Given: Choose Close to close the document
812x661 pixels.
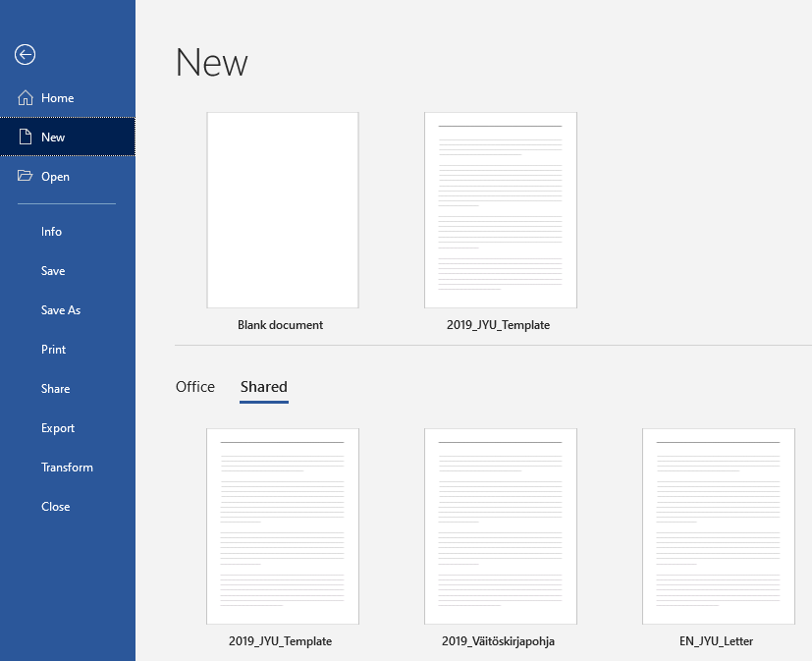Looking at the screenshot, I should click(55, 507).
